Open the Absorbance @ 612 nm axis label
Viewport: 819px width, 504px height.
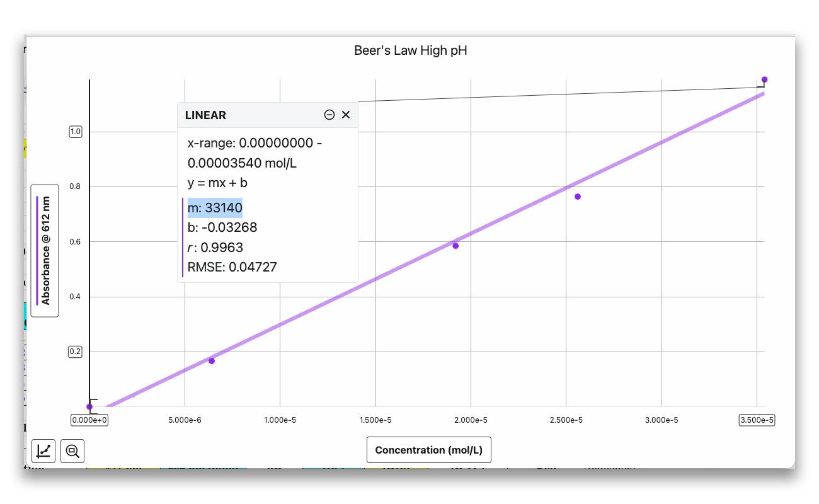point(45,251)
